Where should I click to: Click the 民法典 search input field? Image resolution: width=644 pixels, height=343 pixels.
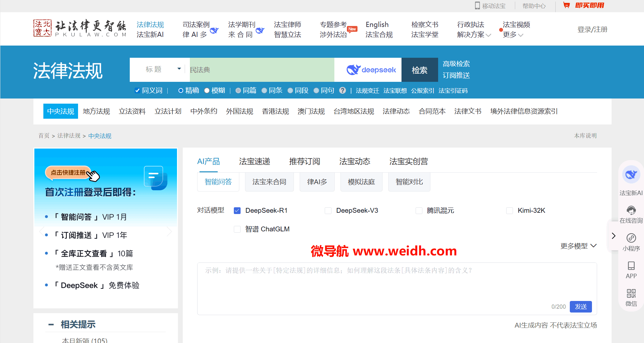point(262,70)
